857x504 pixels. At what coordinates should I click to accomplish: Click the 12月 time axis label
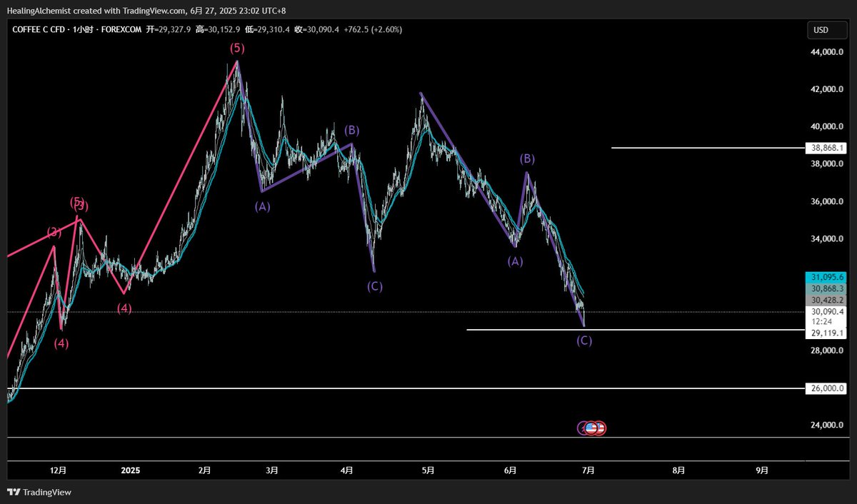point(59,470)
